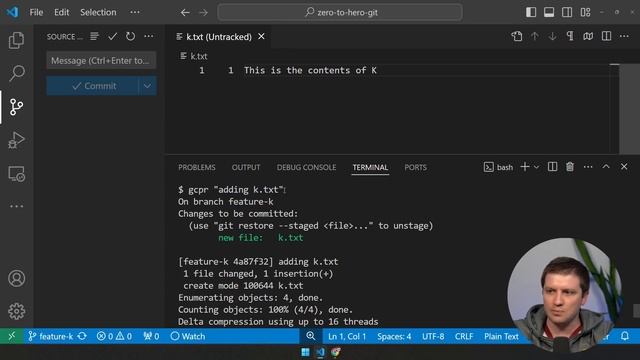Go to next change arrow

(552, 36)
